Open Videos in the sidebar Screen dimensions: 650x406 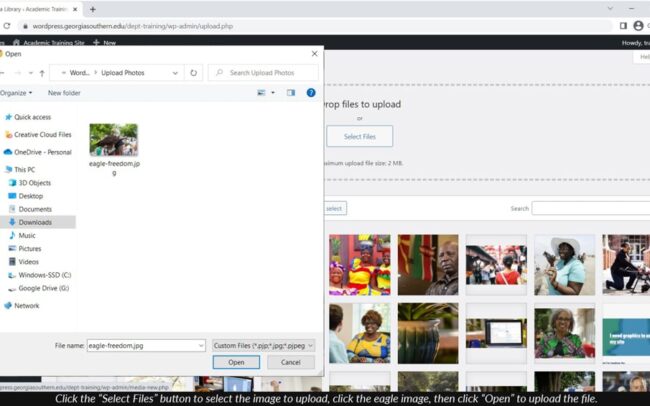[24, 262]
